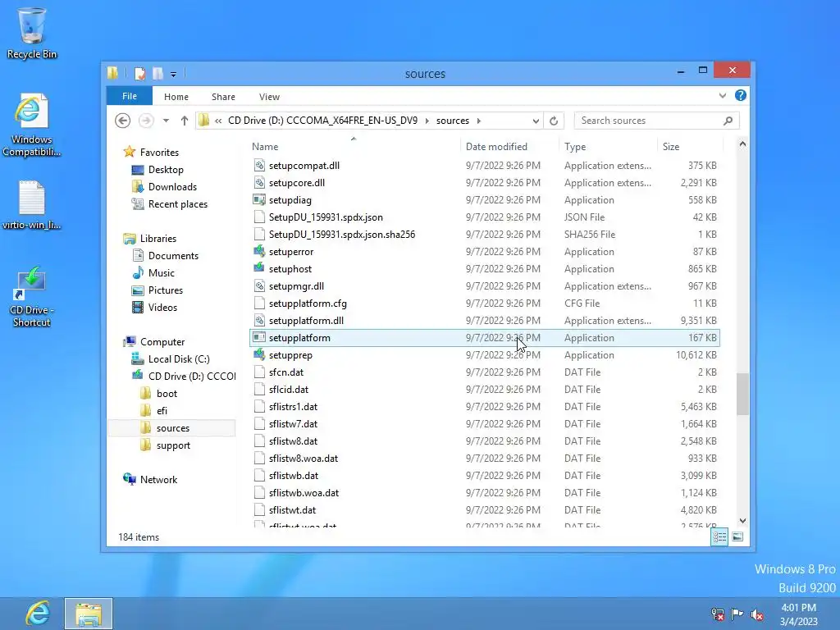The height and width of the screenshot is (630, 840).
Task: Switch to the Home ribbon tab
Action: click(x=176, y=97)
